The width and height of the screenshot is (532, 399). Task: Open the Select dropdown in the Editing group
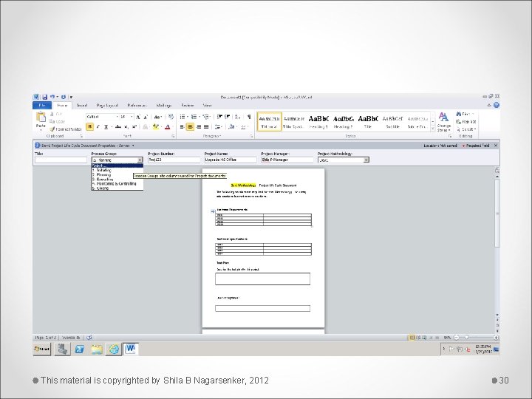click(466, 129)
